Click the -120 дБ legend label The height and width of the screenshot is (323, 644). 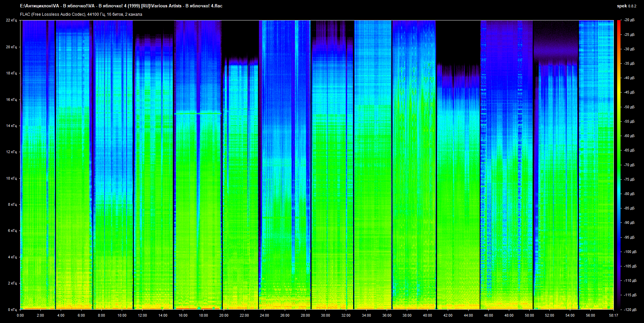click(x=630, y=310)
